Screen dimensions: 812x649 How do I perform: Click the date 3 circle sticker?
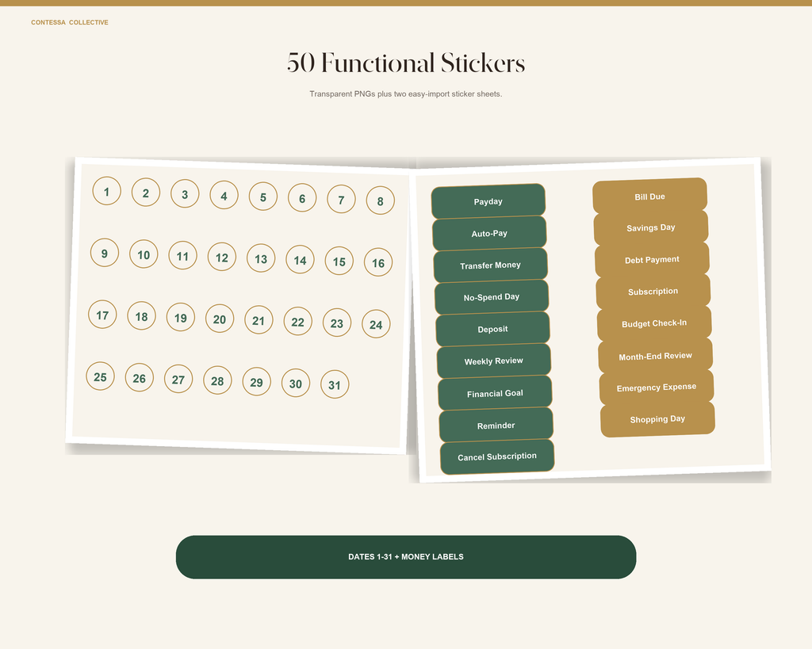pos(185,194)
